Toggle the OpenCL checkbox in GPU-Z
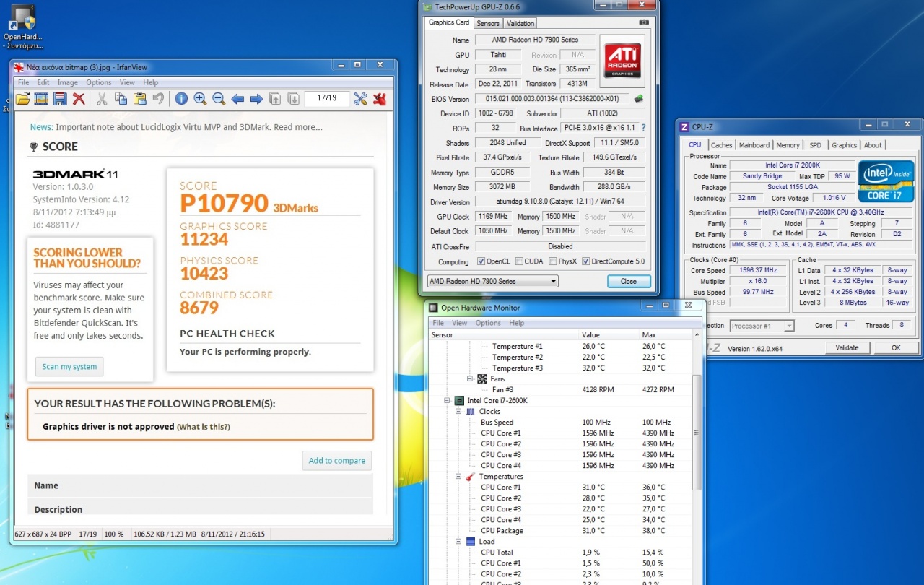The height and width of the screenshot is (585, 924). [x=481, y=261]
